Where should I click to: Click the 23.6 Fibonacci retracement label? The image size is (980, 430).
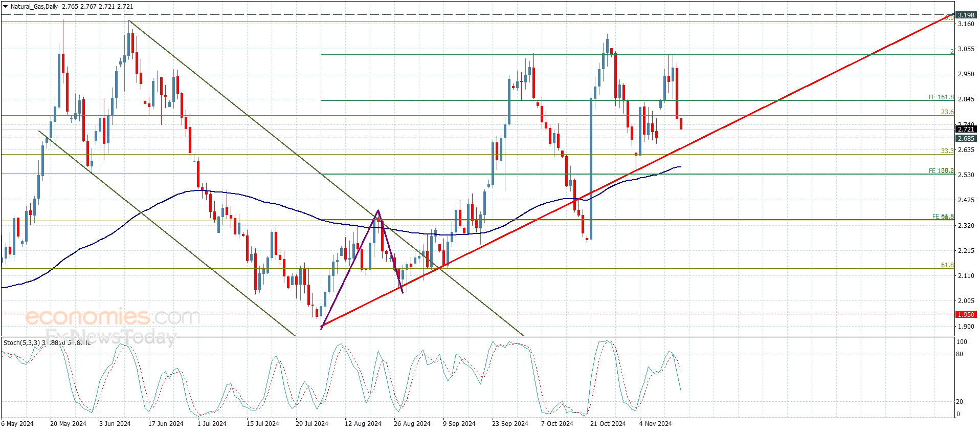pyautogui.click(x=947, y=112)
